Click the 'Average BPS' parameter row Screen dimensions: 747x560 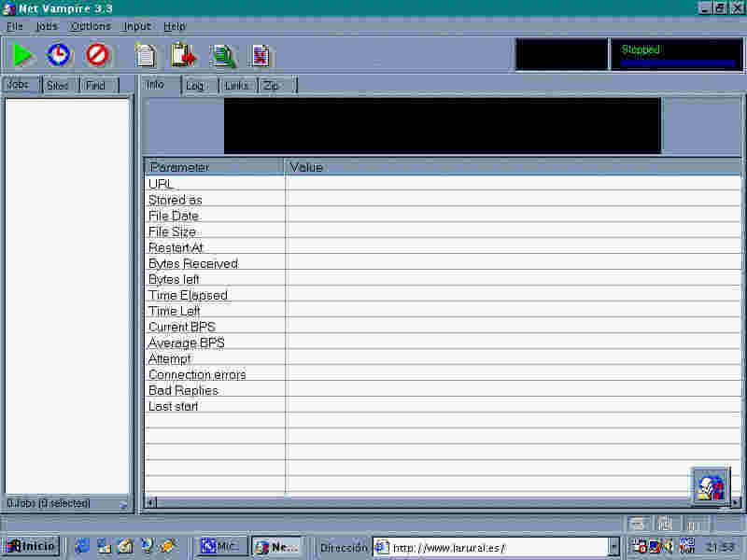(443, 343)
